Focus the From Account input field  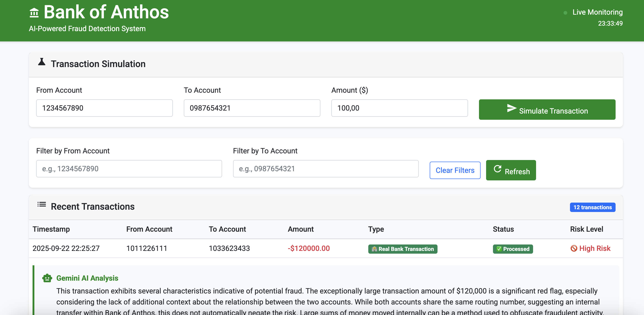[x=104, y=108]
